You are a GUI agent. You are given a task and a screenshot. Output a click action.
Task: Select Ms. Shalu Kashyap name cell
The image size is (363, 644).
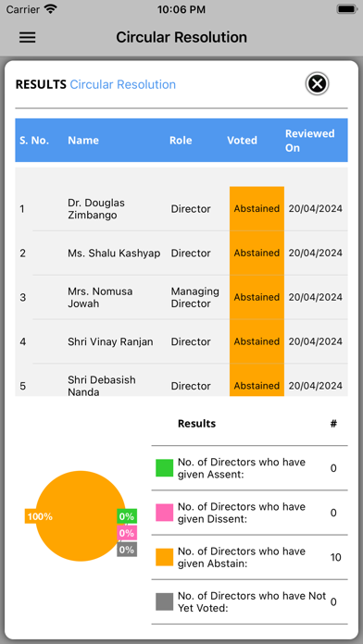pyautogui.click(x=114, y=253)
